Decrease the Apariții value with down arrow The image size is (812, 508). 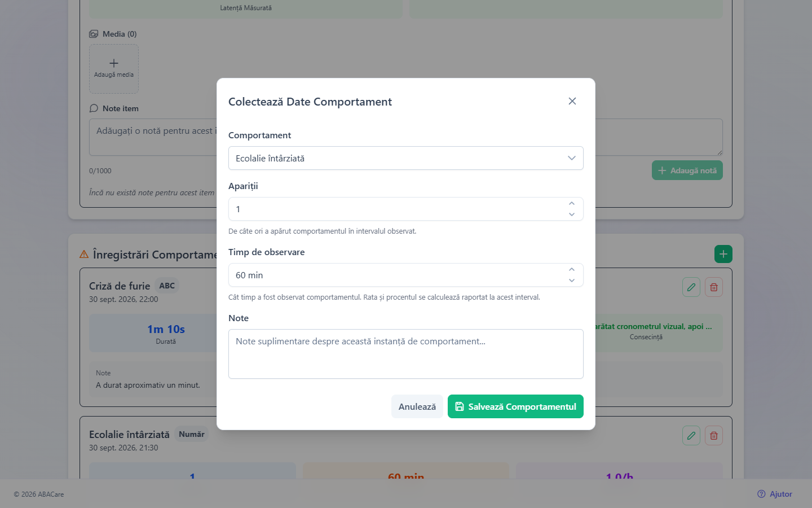572,214
